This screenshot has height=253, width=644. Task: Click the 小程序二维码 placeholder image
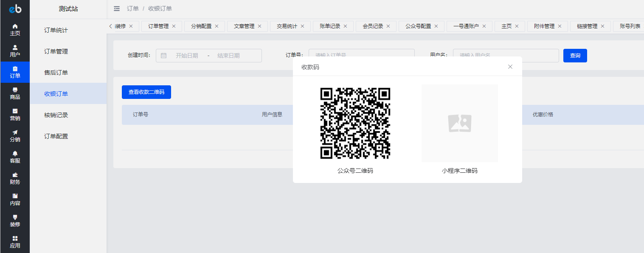pos(460,123)
